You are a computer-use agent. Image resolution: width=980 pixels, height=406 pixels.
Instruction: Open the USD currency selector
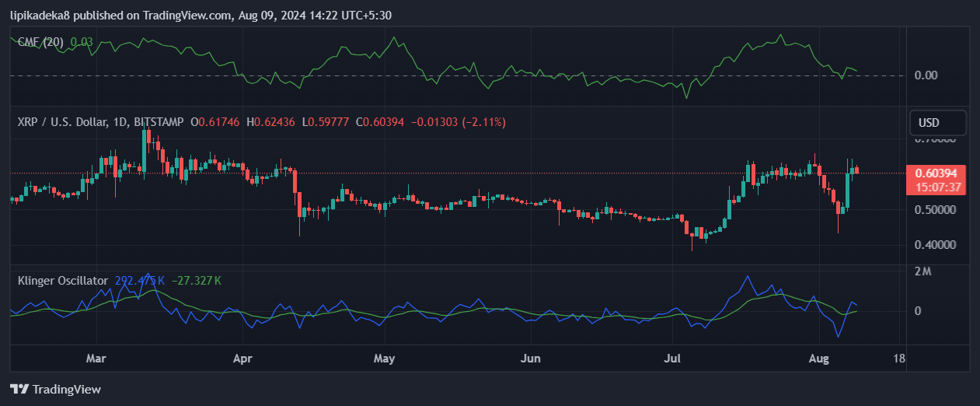[x=937, y=123]
